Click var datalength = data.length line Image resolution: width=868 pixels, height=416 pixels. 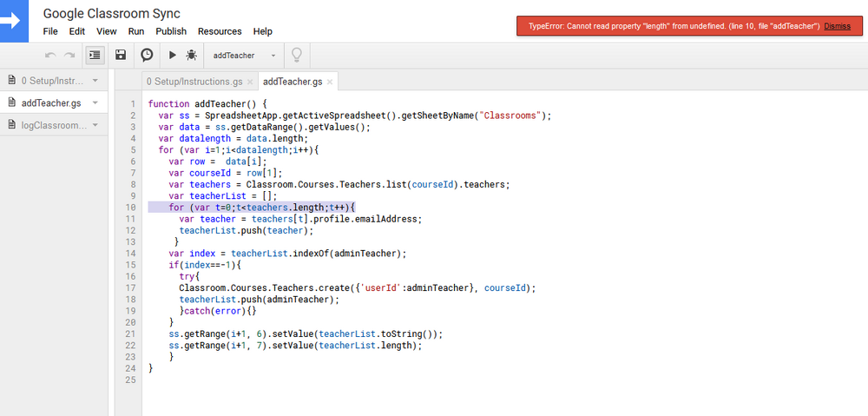coord(233,138)
